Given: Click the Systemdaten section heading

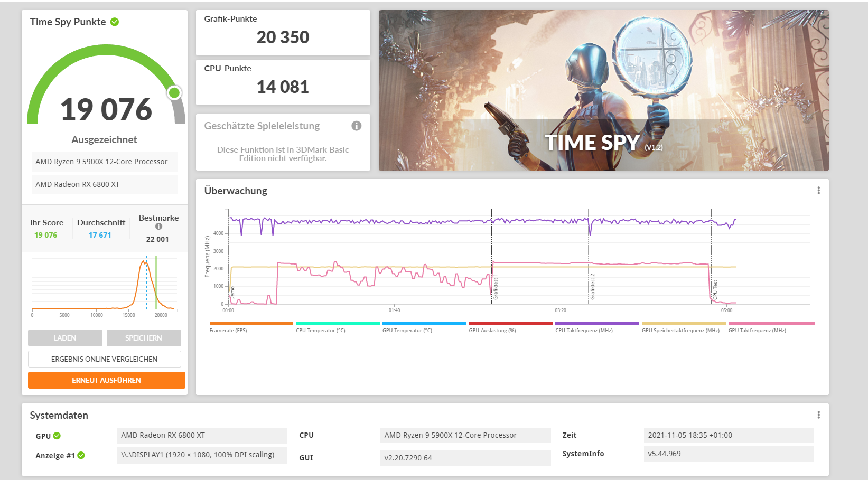Looking at the screenshot, I should (59, 415).
